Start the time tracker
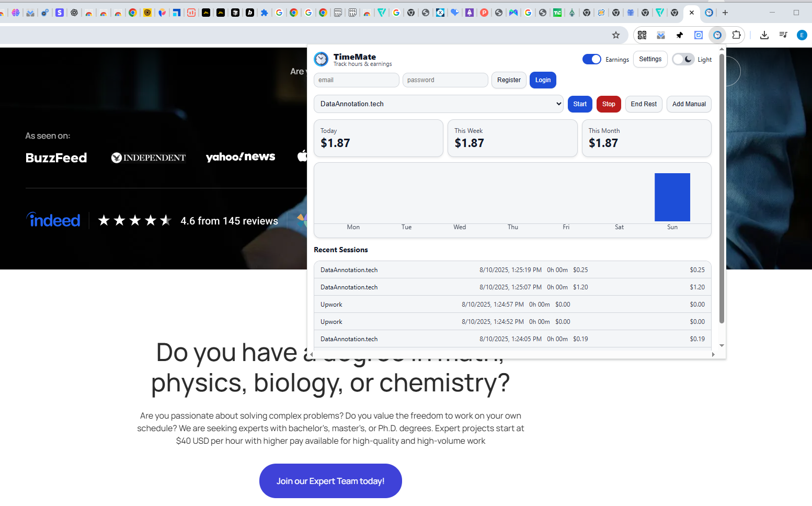The image size is (812, 506). (580, 104)
